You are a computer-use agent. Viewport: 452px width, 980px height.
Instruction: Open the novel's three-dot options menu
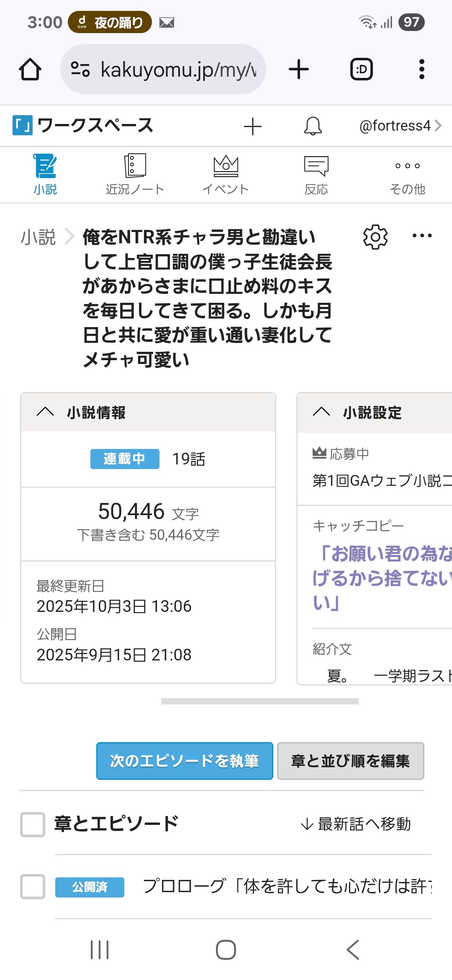[x=422, y=236]
